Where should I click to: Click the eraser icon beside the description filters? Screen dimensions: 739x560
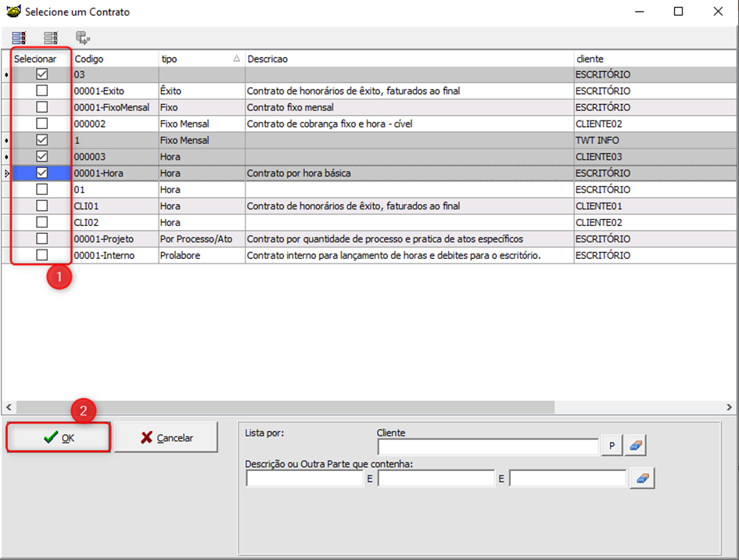[x=642, y=479]
